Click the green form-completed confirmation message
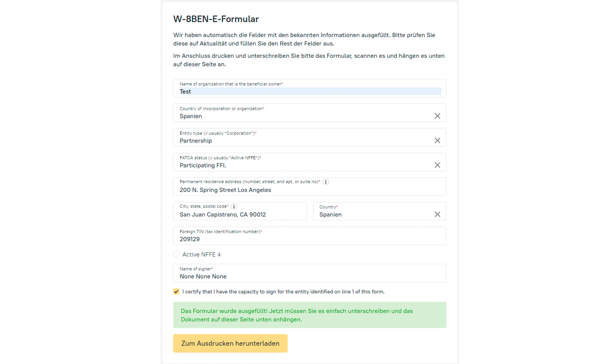This screenshot has height=364, width=615. click(x=309, y=315)
